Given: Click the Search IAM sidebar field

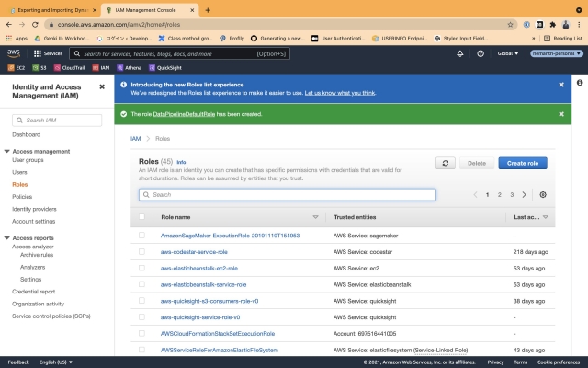Looking at the screenshot, I should coord(57,121).
